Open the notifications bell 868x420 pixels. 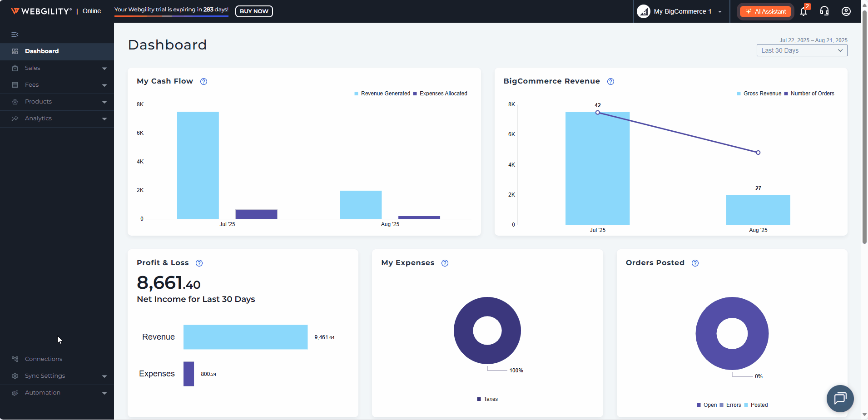coord(804,11)
